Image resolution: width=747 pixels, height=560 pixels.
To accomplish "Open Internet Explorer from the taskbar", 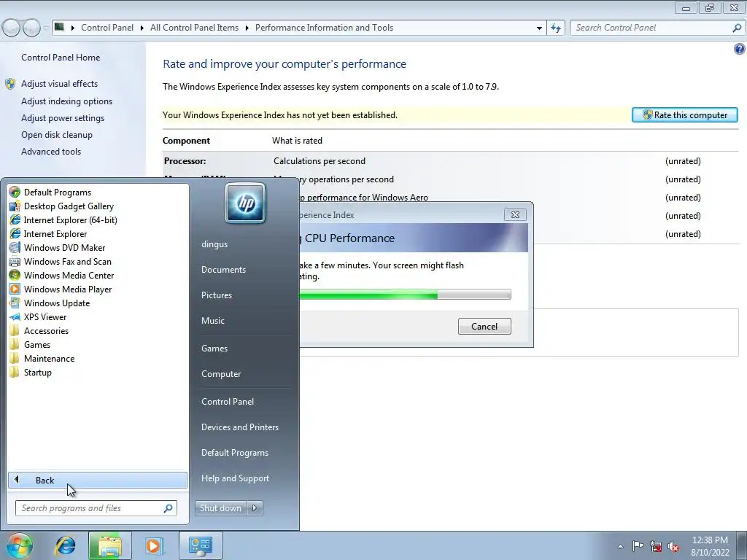I will 65,545.
